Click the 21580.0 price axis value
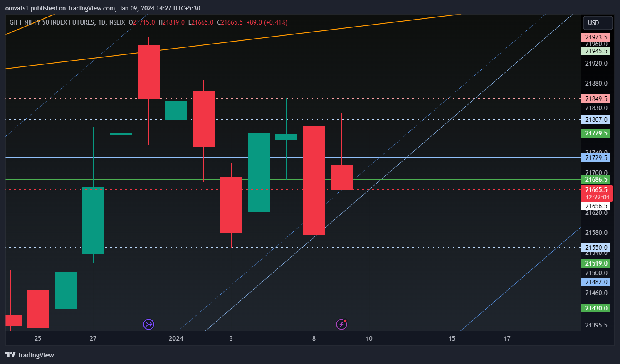This screenshot has width=620, height=364. point(596,233)
